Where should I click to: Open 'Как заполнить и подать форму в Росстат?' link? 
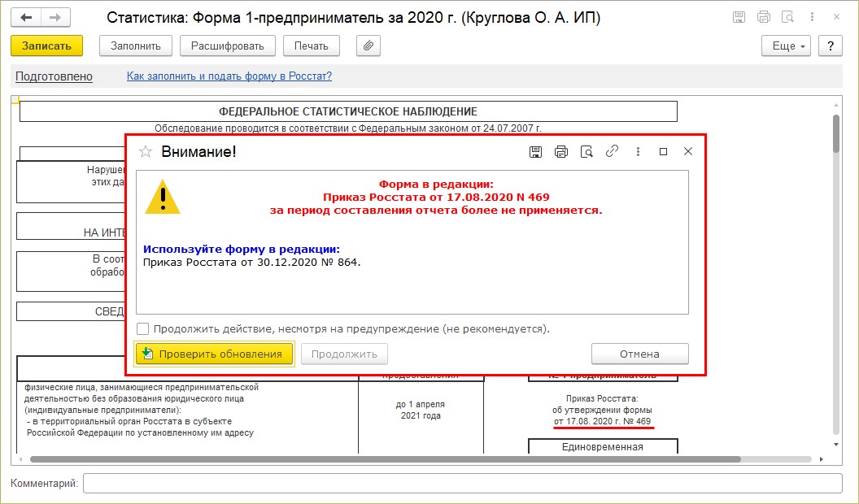229,76
